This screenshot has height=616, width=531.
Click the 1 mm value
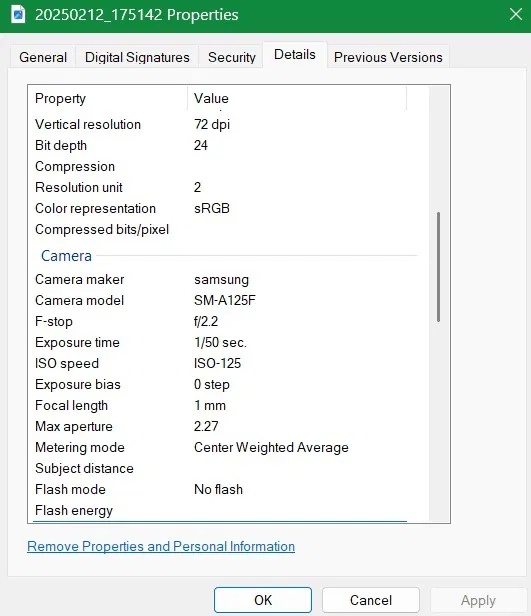[x=210, y=405]
